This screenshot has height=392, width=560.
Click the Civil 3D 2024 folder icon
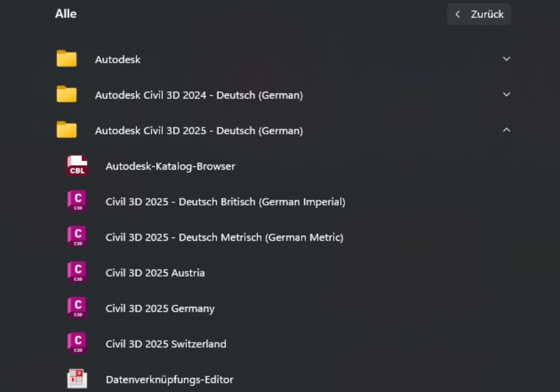point(67,94)
